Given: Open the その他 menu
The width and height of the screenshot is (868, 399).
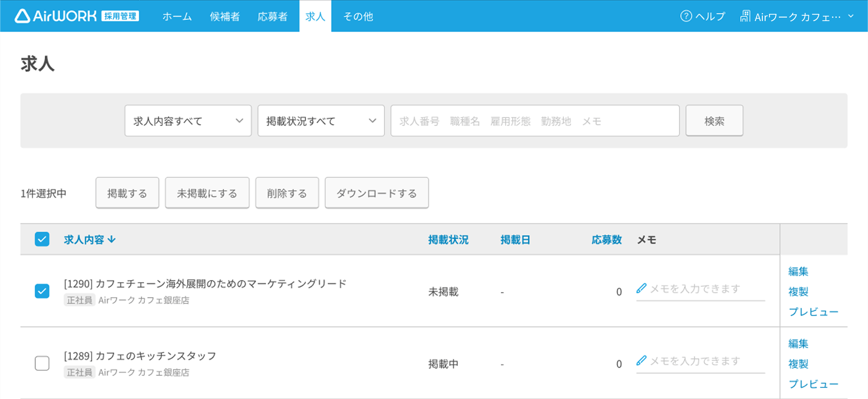Looking at the screenshot, I should [358, 16].
